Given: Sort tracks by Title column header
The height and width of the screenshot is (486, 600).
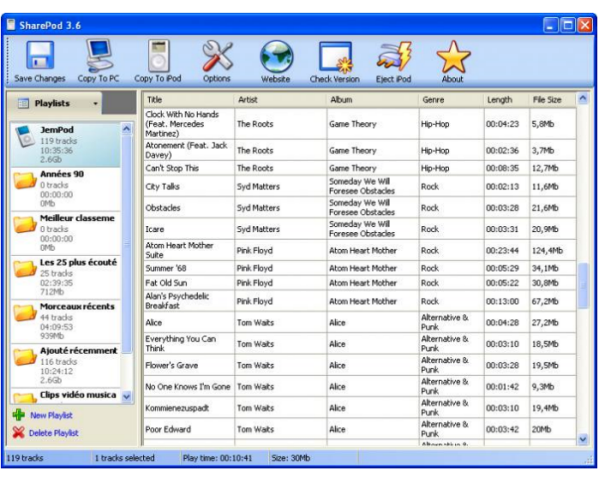Looking at the screenshot, I should (x=189, y=100).
